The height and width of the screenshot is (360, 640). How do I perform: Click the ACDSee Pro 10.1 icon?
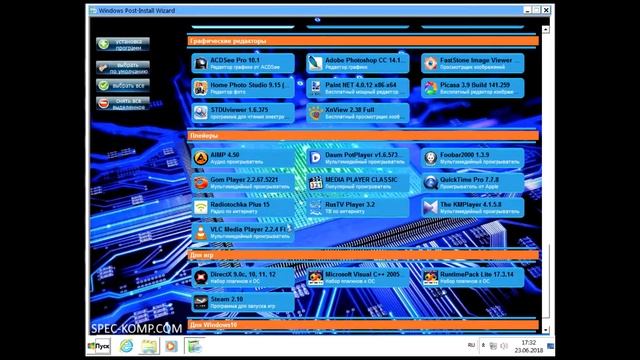pyautogui.click(x=200, y=63)
